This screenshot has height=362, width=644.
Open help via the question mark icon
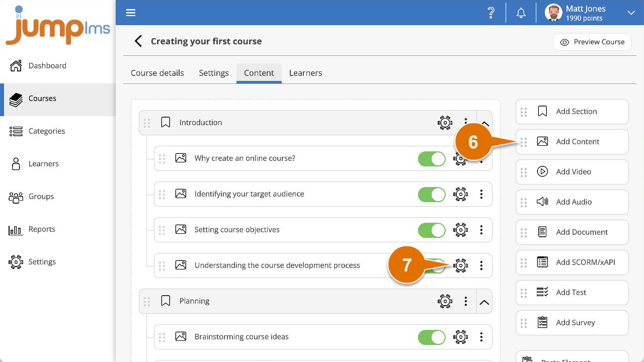(491, 13)
